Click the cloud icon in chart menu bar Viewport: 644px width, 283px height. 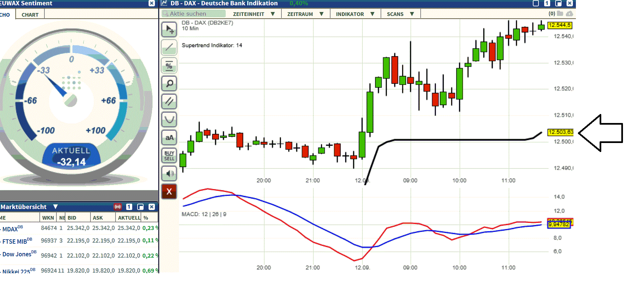click(x=570, y=14)
